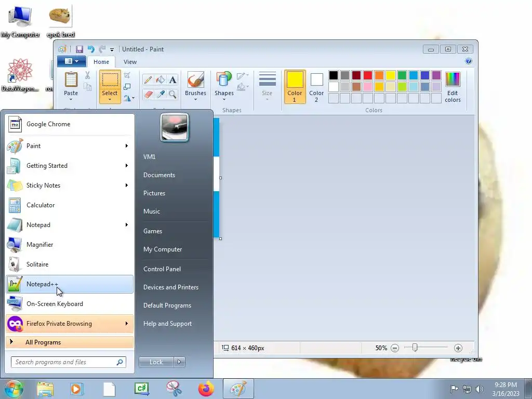The image size is (532, 399).
Task: Open the Documents folder link
Action: (x=159, y=175)
